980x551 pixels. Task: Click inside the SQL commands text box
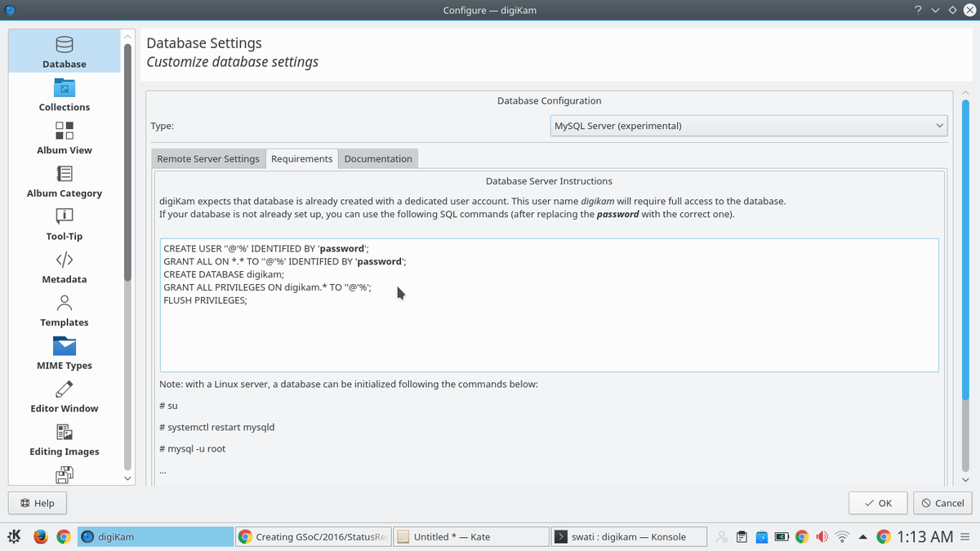click(549, 335)
